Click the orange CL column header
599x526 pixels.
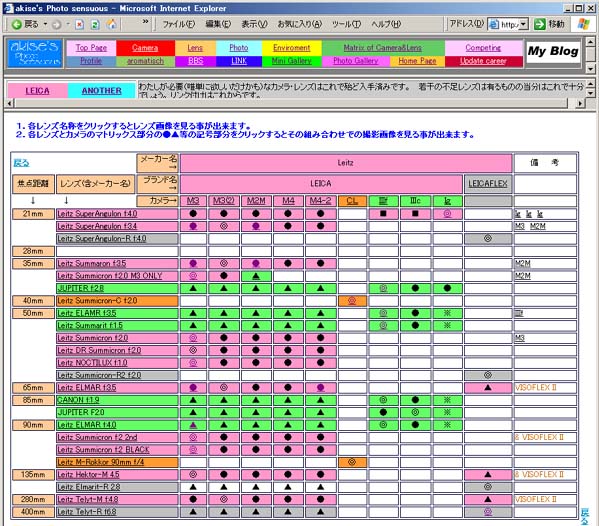tap(352, 201)
